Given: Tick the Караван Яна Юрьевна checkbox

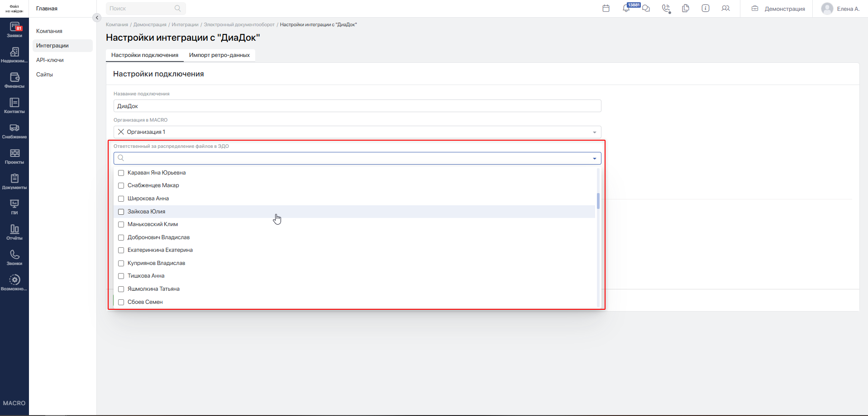Looking at the screenshot, I should [x=121, y=173].
